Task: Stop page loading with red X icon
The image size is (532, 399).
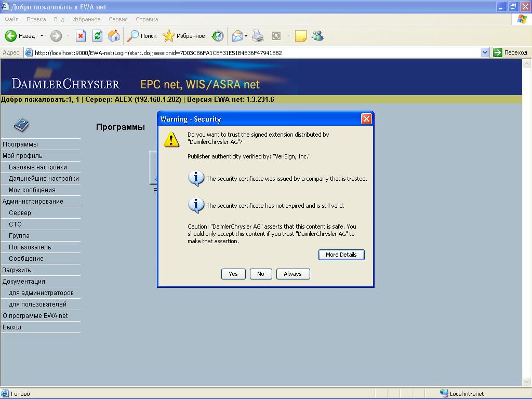Action: [81, 36]
